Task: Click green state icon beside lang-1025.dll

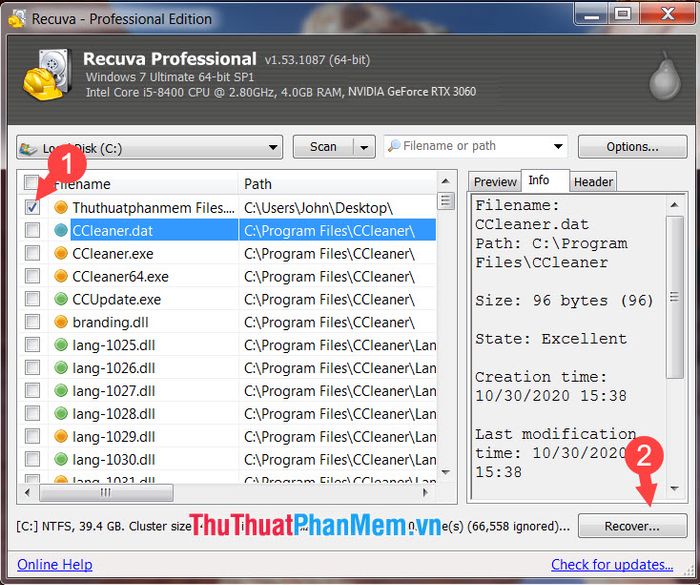Action: pyautogui.click(x=61, y=345)
